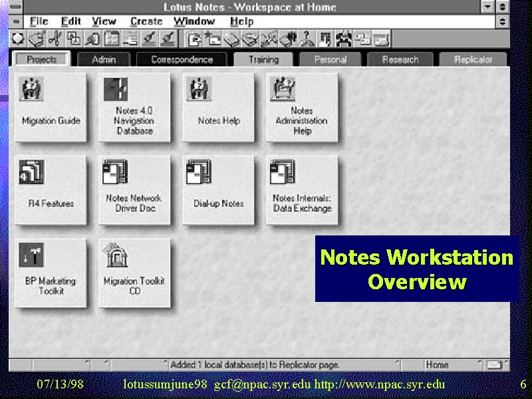Click the question mark help toolbar icon

pos(307,39)
